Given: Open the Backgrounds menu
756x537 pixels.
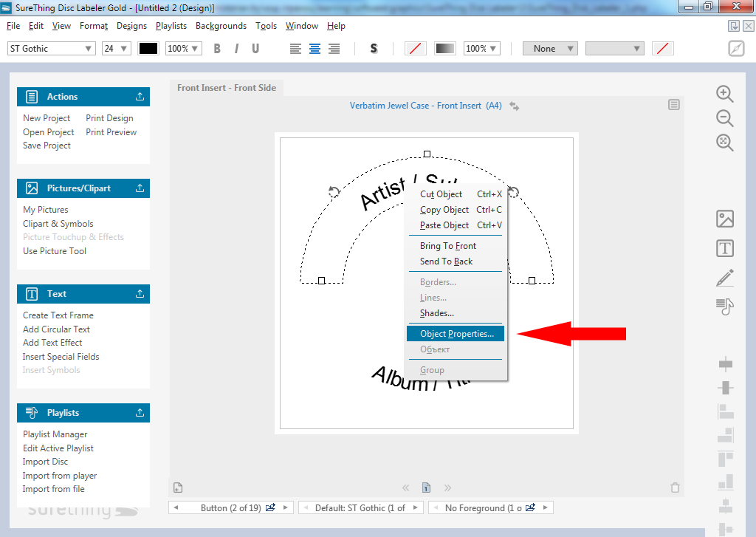Looking at the screenshot, I should click(221, 26).
